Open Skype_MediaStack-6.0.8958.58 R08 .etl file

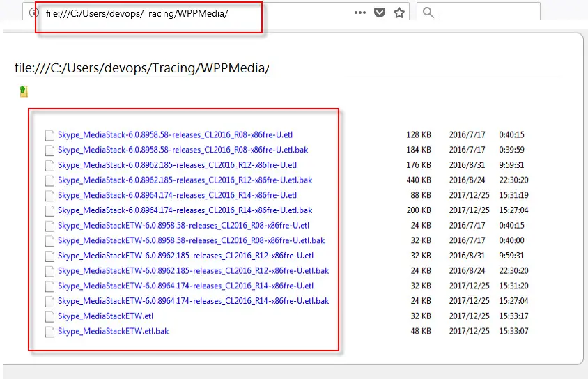pos(177,134)
